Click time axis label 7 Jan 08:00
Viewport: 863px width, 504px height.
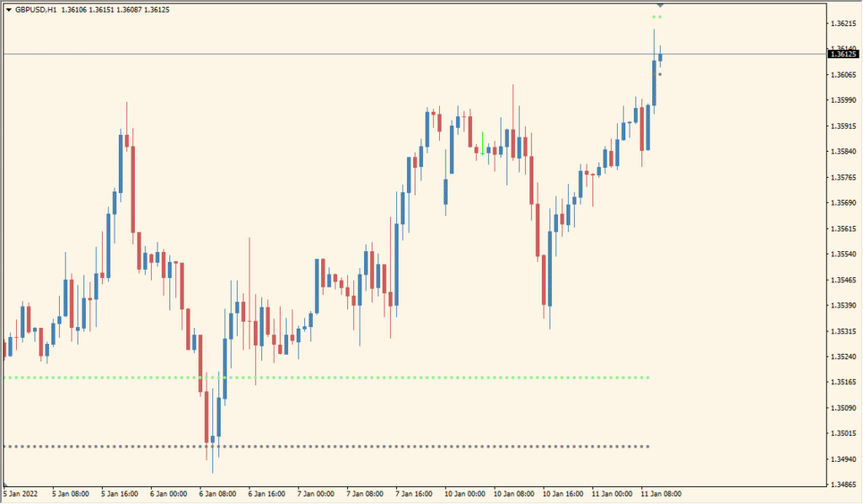click(x=364, y=494)
